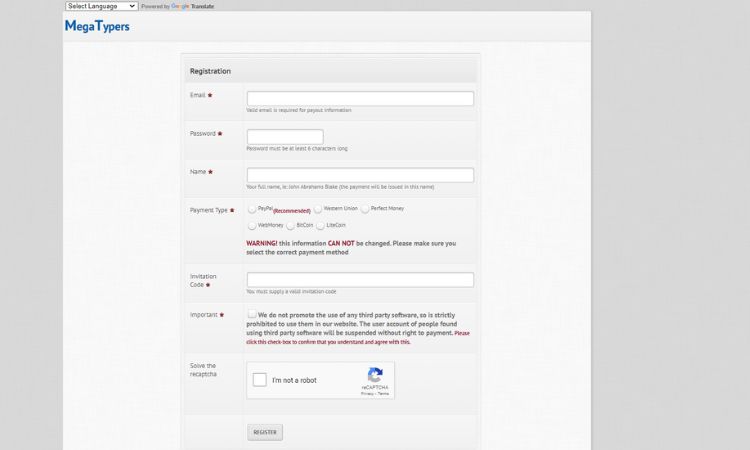
Task: Click the Registration heading text
Action: coord(210,71)
